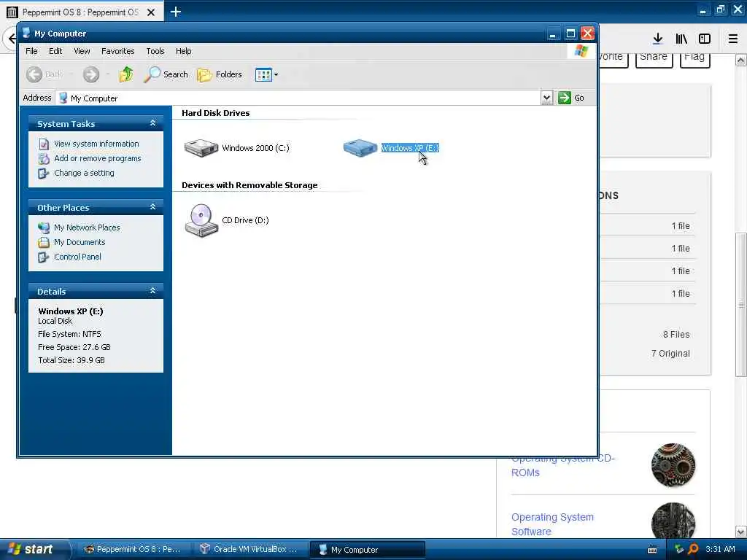Click the Share button on web page

pos(654,59)
